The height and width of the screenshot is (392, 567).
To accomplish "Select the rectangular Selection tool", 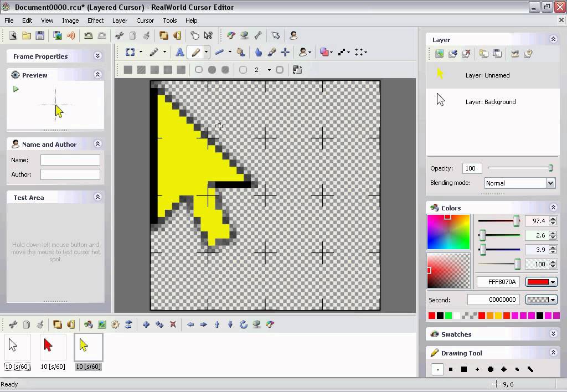I will [131, 52].
